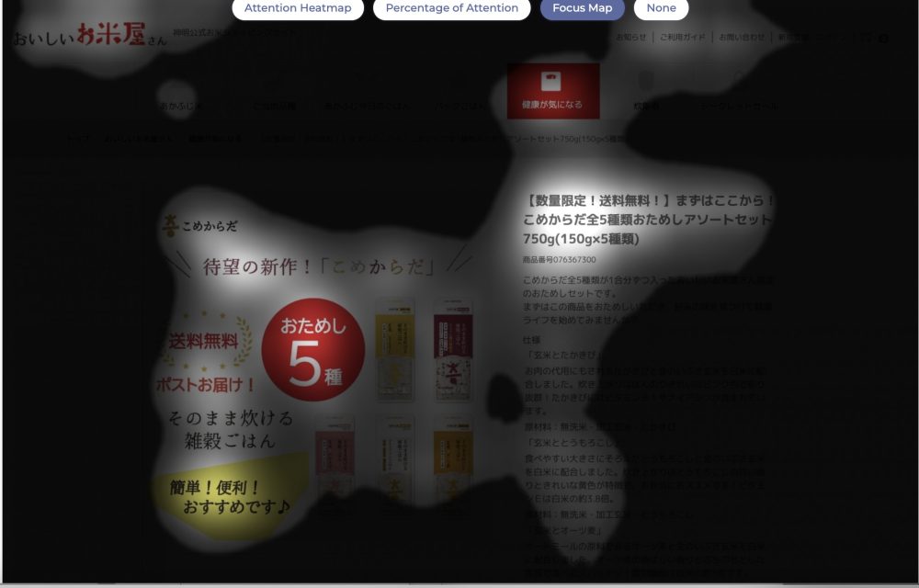Click the 商品番号076367300 product number text
Screen dimensions: 919x588
pyautogui.click(x=559, y=260)
